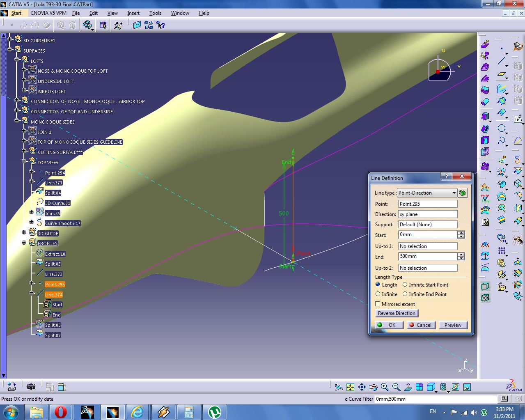Select the Infinite Start Point radio option

[405, 285]
